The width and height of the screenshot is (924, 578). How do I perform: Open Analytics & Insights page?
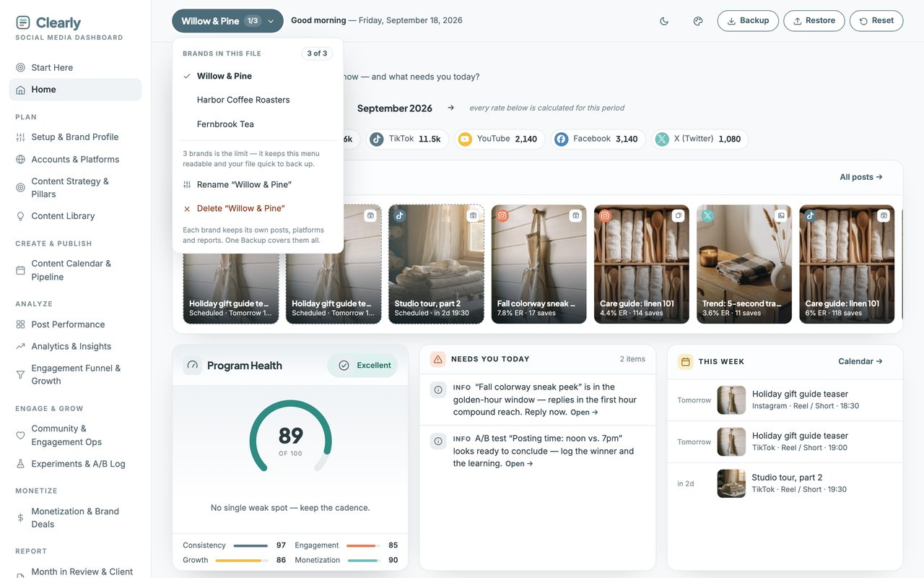[75, 346]
